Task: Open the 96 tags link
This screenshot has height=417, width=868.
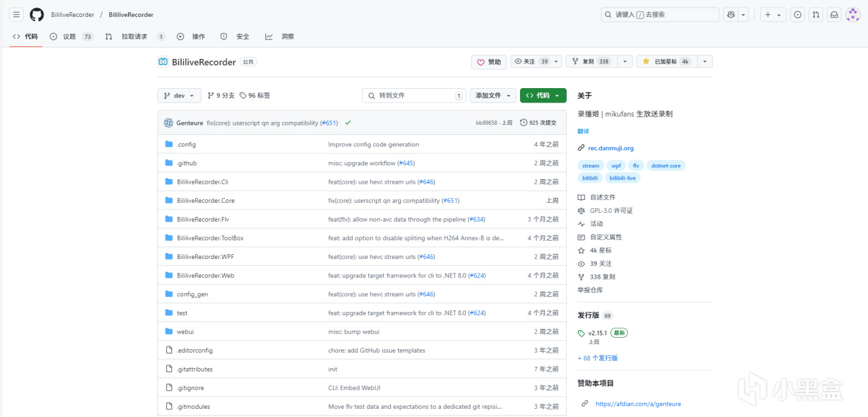Action: [255, 96]
